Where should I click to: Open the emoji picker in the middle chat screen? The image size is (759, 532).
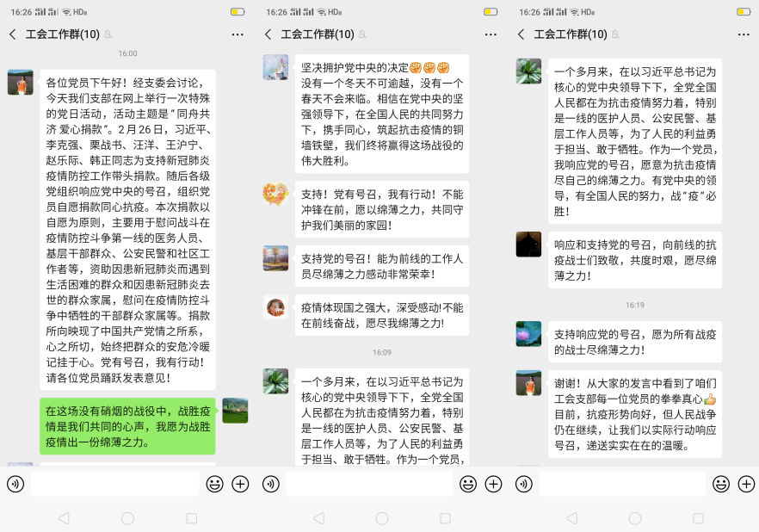(x=468, y=484)
